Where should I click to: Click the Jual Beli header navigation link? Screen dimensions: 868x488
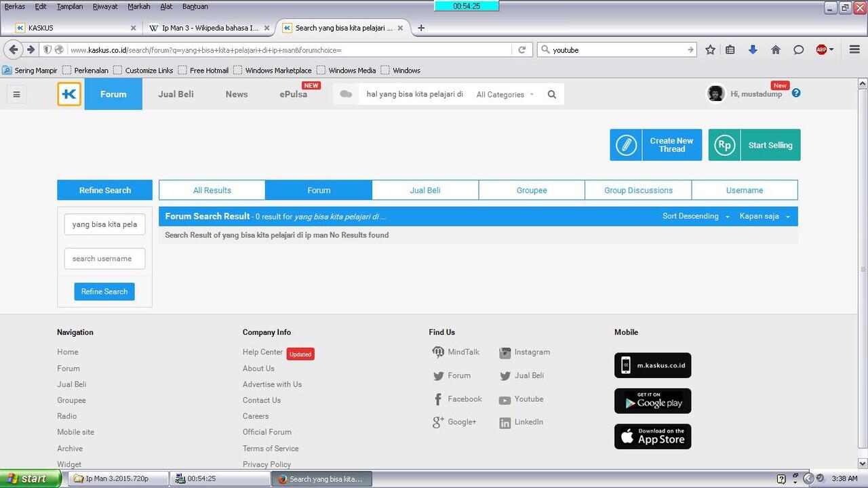[176, 94]
